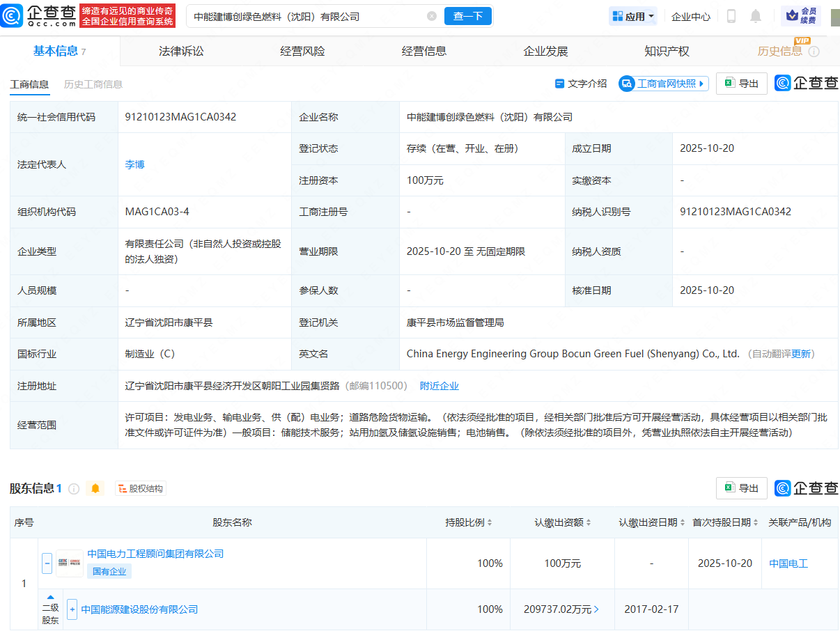840x631 pixels.
Task: Click the orange alert bell beside 股东信息
Action: click(x=95, y=488)
